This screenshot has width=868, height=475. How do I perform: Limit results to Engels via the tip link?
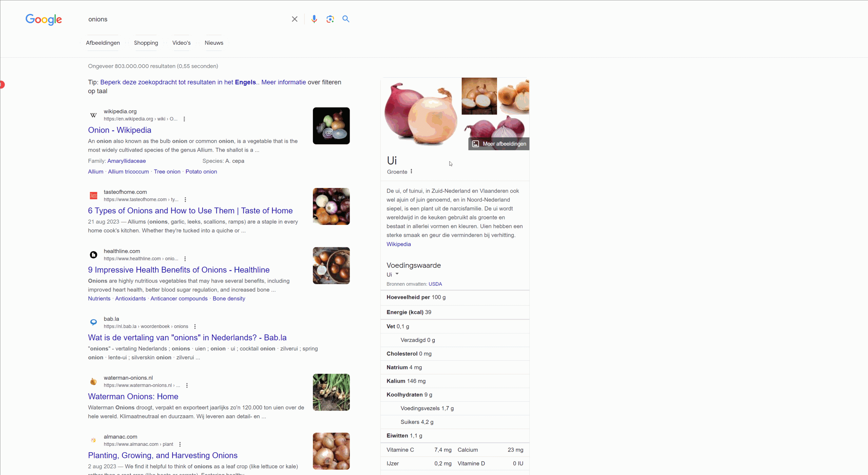click(x=178, y=82)
